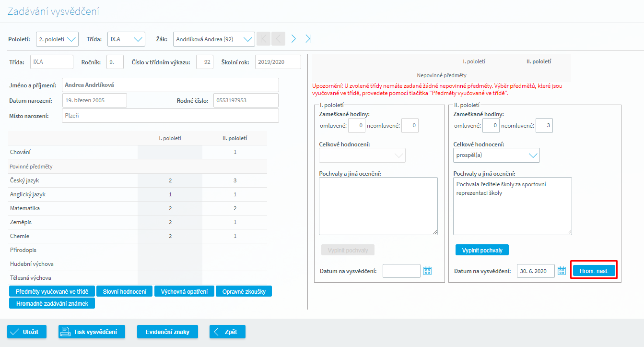Open Slovní hodnocení
The width and height of the screenshot is (644, 347).
(125, 291)
